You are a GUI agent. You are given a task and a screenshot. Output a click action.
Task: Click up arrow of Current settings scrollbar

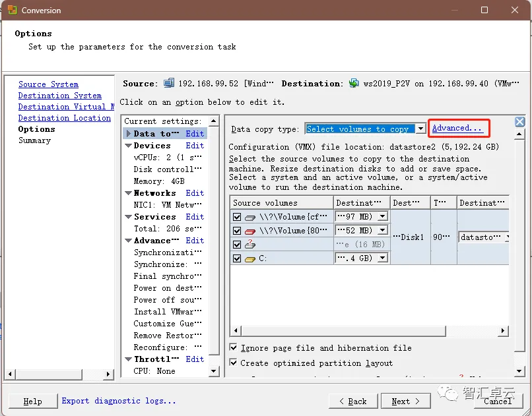point(213,121)
